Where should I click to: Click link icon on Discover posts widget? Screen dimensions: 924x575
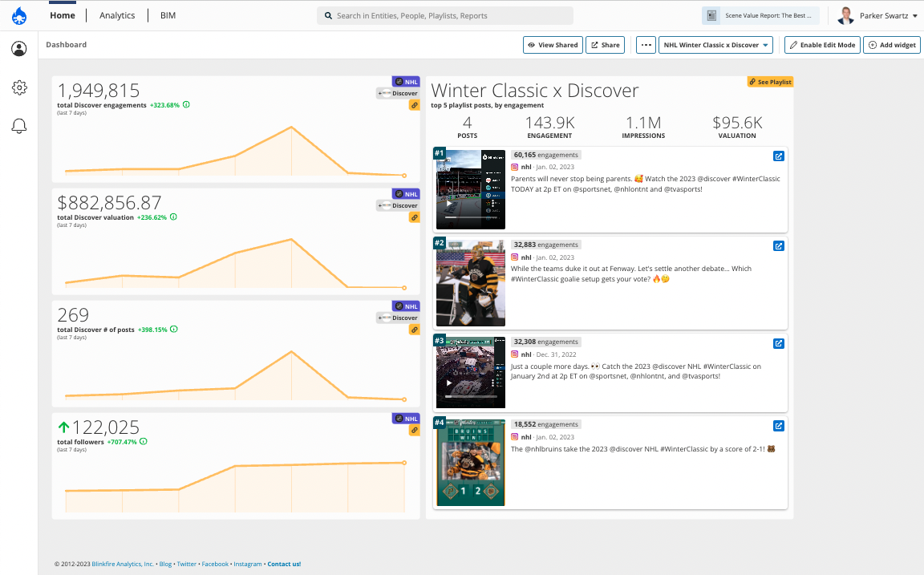[414, 330]
